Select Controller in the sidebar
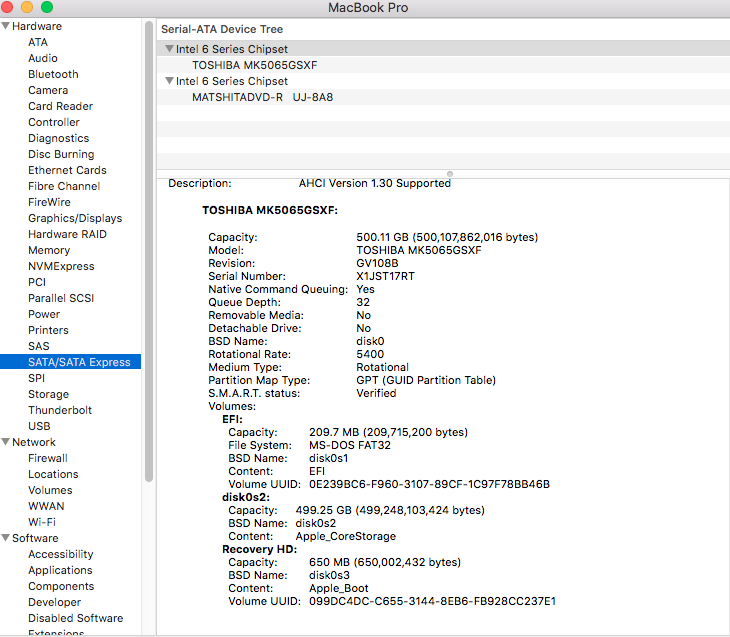This screenshot has width=730, height=637. [54, 122]
